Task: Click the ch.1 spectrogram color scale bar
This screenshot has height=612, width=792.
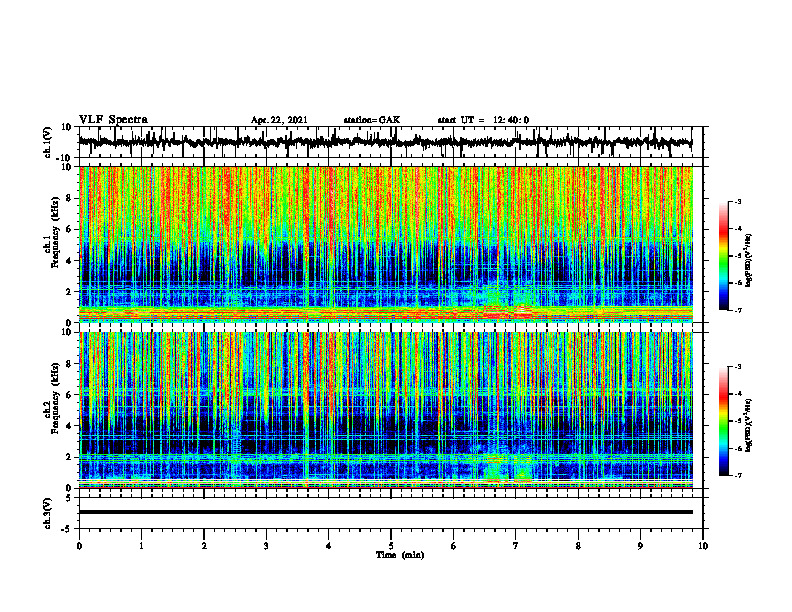Action: coord(724,256)
